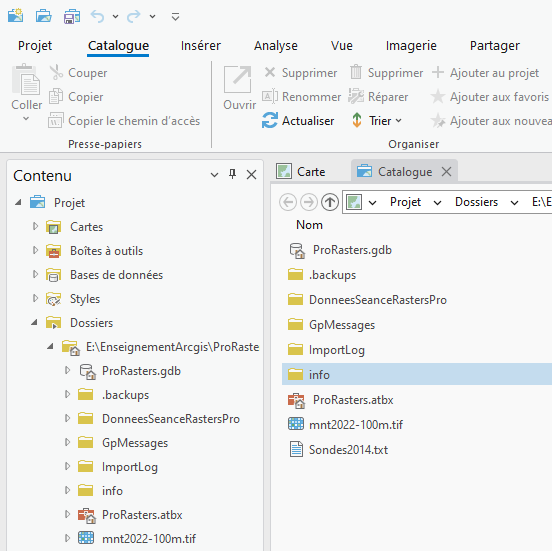
Task: Collapse the Dossiers tree node
Action: [x=34, y=323]
